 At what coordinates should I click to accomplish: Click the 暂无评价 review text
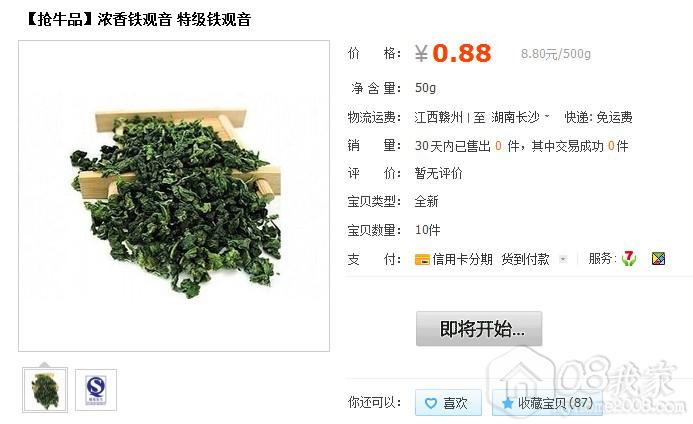(438, 173)
